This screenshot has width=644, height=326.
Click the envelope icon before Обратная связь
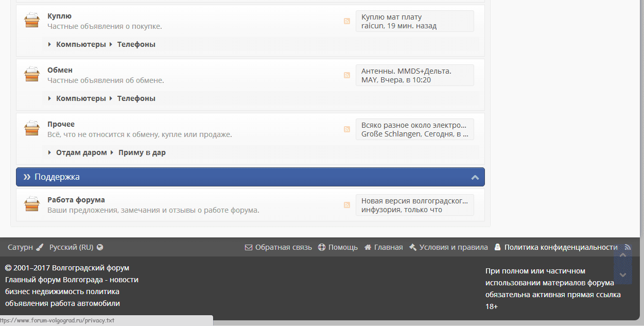pyautogui.click(x=249, y=247)
